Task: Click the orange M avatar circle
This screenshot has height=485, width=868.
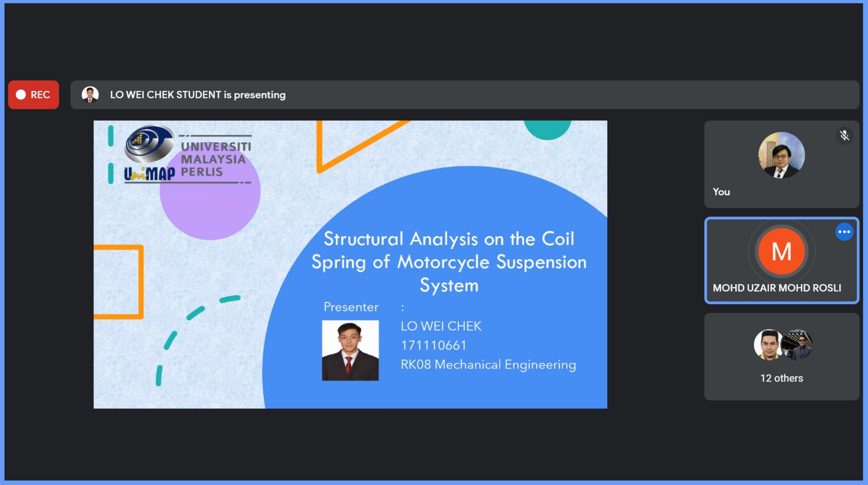Action: pos(781,251)
